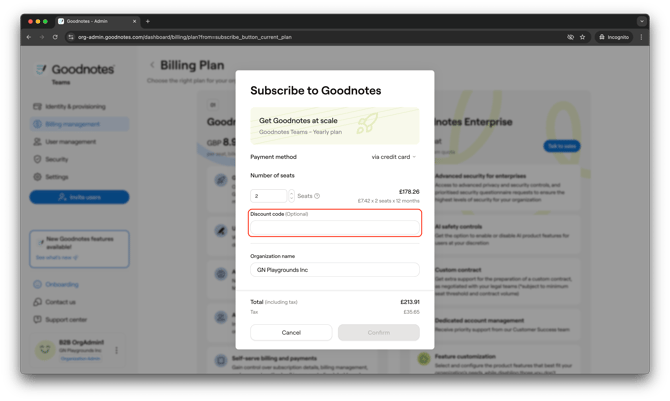
Task: Cancel the subscription dialog
Action: [x=291, y=332]
